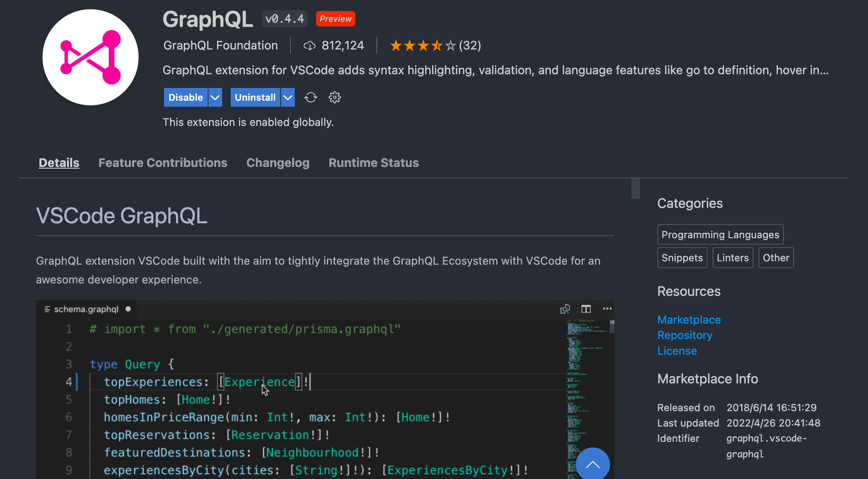The image size is (868, 479).
Task: View the License link
Action: (x=677, y=351)
